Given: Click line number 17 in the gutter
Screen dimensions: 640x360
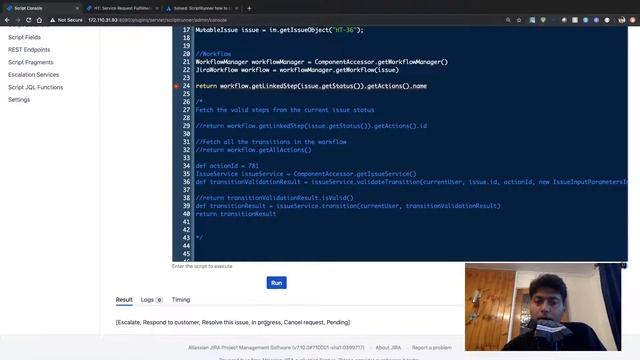Looking at the screenshot, I should coord(186,30).
